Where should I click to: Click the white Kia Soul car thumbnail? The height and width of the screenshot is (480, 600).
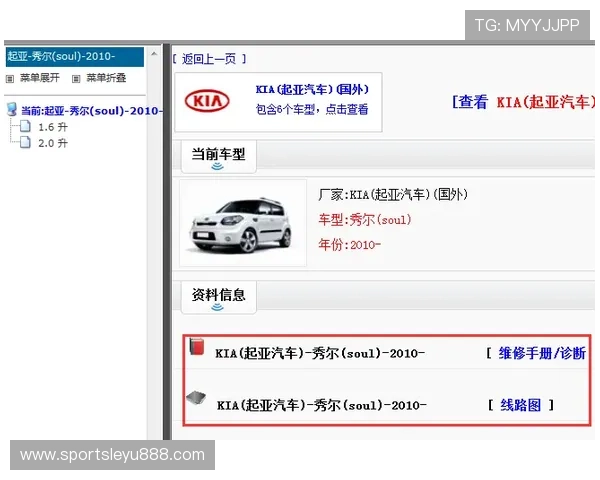[243, 223]
